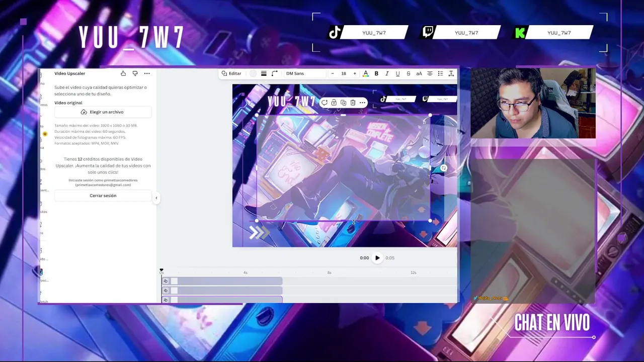The width and height of the screenshot is (644, 362).
Task: Open the border style lines icon
Action: click(x=264, y=73)
